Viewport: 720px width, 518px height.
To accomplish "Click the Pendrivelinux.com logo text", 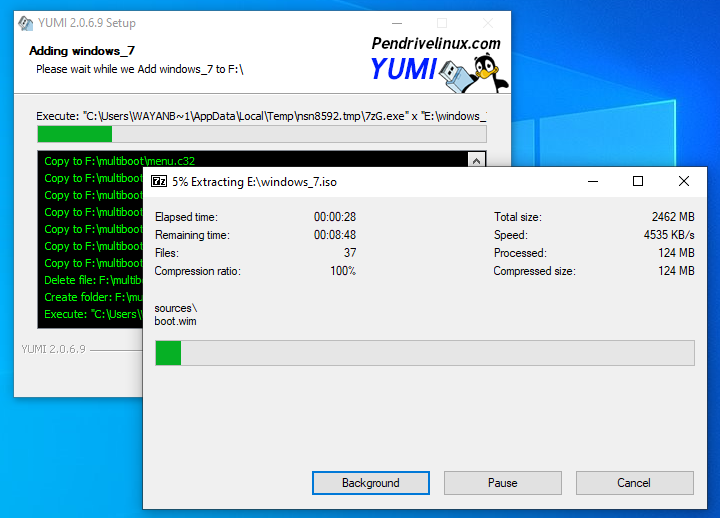I will click(x=436, y=43).
